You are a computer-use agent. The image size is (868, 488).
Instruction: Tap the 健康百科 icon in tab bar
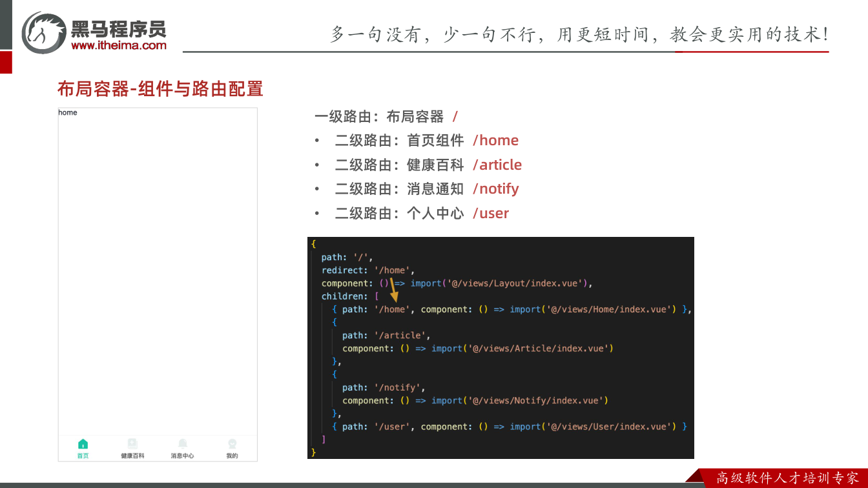[132, 444]
